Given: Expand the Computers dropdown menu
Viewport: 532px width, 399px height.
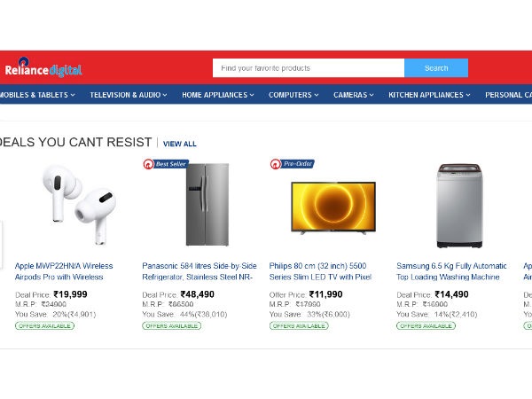Looking at the screenshot, I should 293,95.
